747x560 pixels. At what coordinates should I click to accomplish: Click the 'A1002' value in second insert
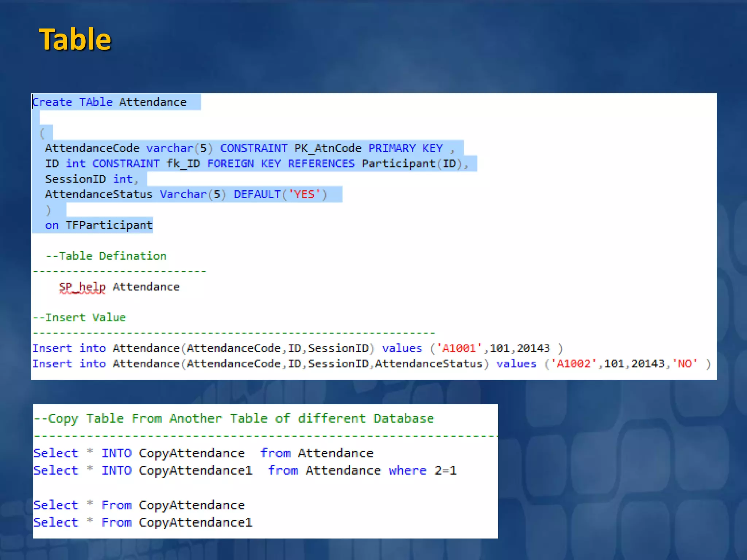coord(573,364)
